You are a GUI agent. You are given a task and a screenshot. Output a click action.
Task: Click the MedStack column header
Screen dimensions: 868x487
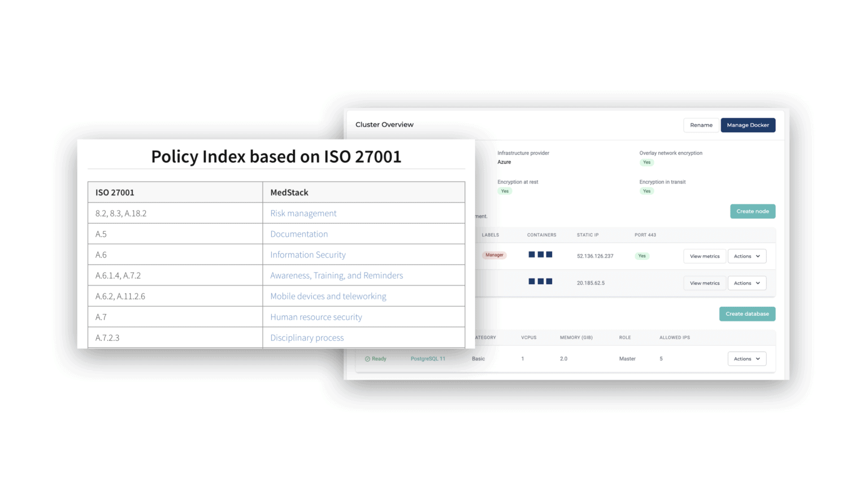(x=364, y=192)
